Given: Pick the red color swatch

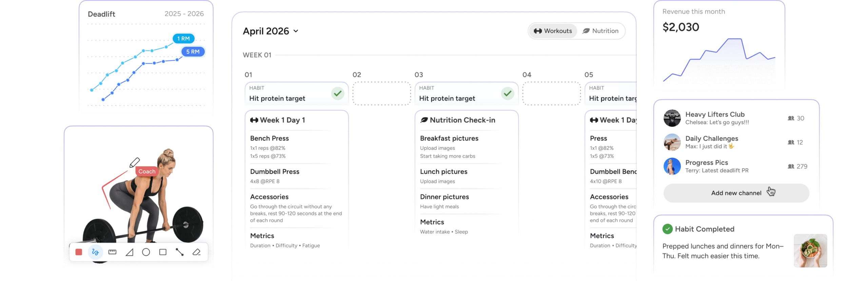Looking at the screenshot, I should [x=79, y=252].
